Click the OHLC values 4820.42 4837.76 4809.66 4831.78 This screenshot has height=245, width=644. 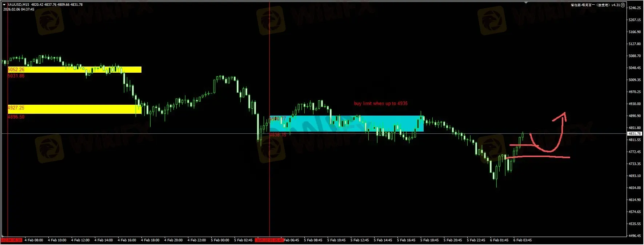point(57,5)
